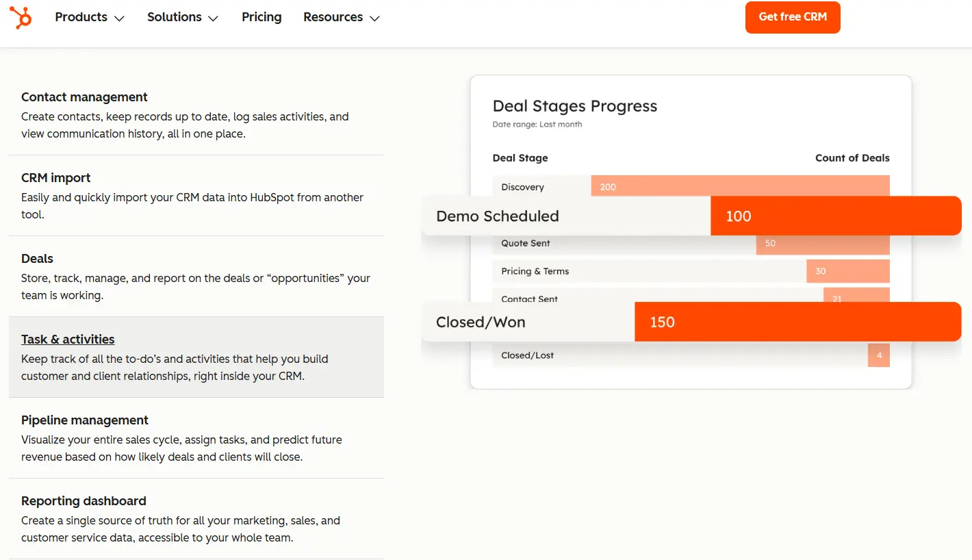This screenshot has height=560, width=972.
Task: Select the Pipeline management feature
Action: coord(85,420)
